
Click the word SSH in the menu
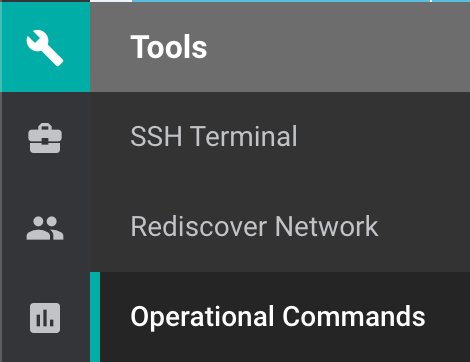pos(156,136)
